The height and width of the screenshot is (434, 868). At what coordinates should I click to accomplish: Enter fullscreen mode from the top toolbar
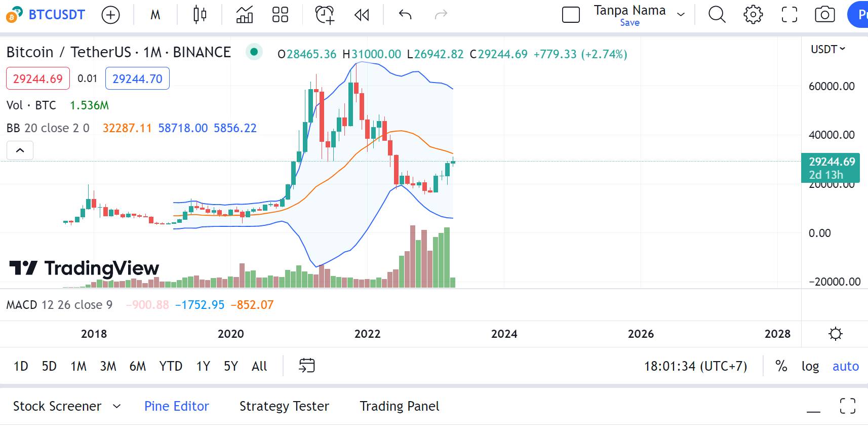point(789,15)
